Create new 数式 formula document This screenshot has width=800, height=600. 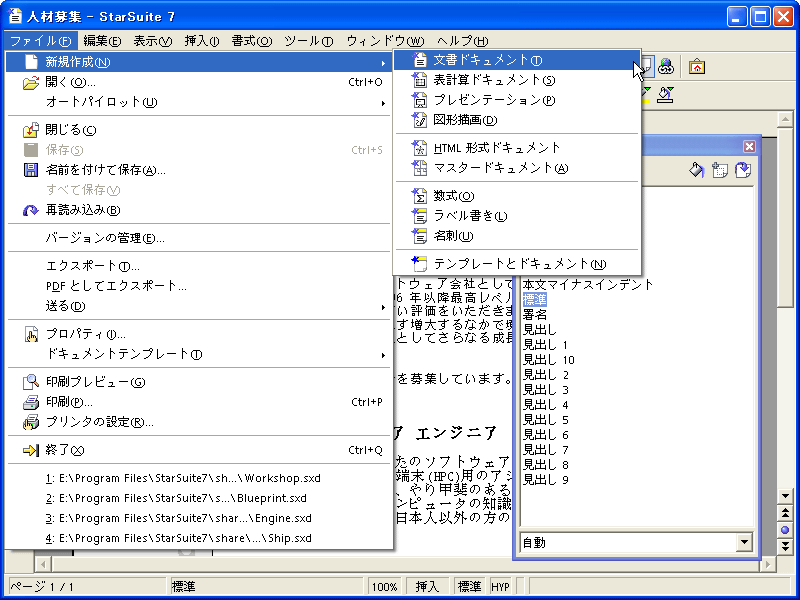pyautogui.click(x=517, y=196)
